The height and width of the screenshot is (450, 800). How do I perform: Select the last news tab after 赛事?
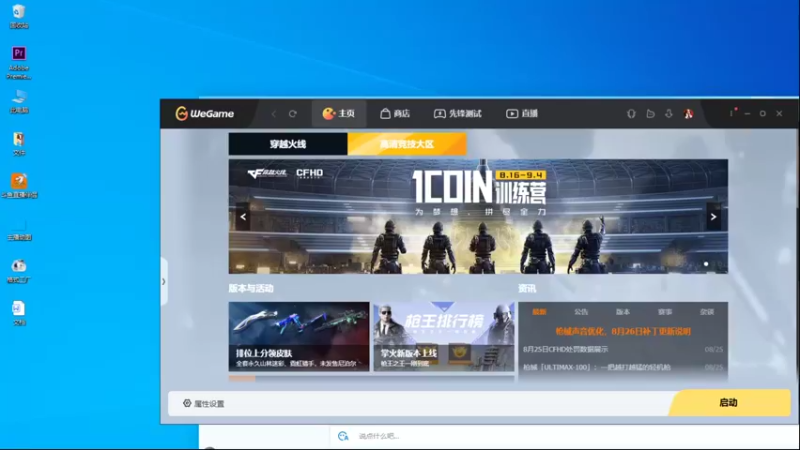click(707, 312)
